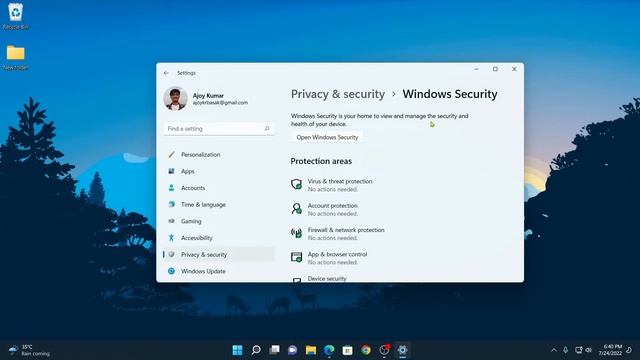Minimize the Settings window
The width and height of the screenshot is (640, 360).
(x=476, y=69)
